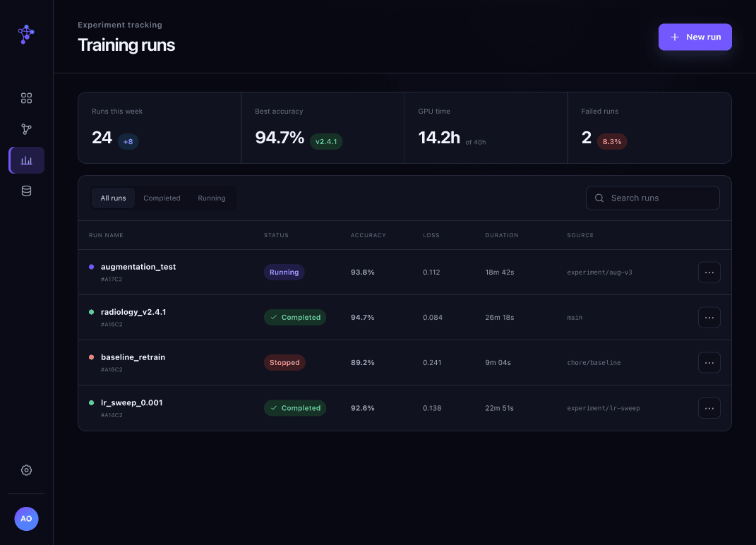The width and height of the screenshot is (756, 545).
Task: Click the 22m 51s duration cell
Action: (x=500, y=408)
